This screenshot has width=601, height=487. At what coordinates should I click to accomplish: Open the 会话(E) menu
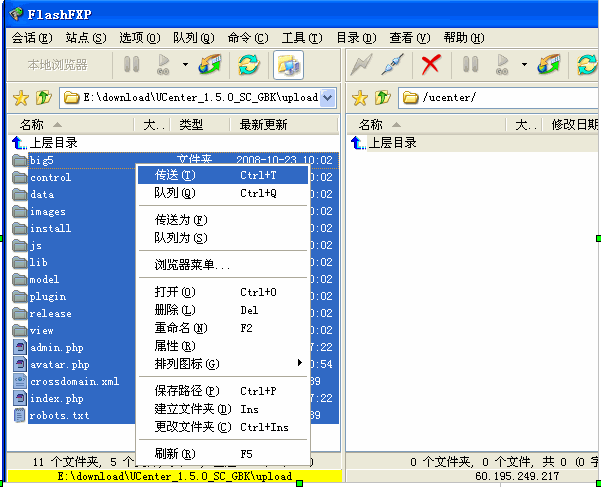pos(32,38)
